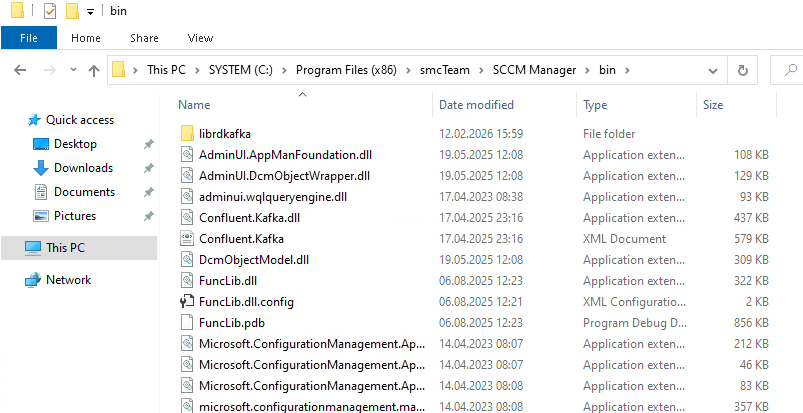Click the Properties icon in the title bar
The image size is (803, 413).
pos(50,11)
